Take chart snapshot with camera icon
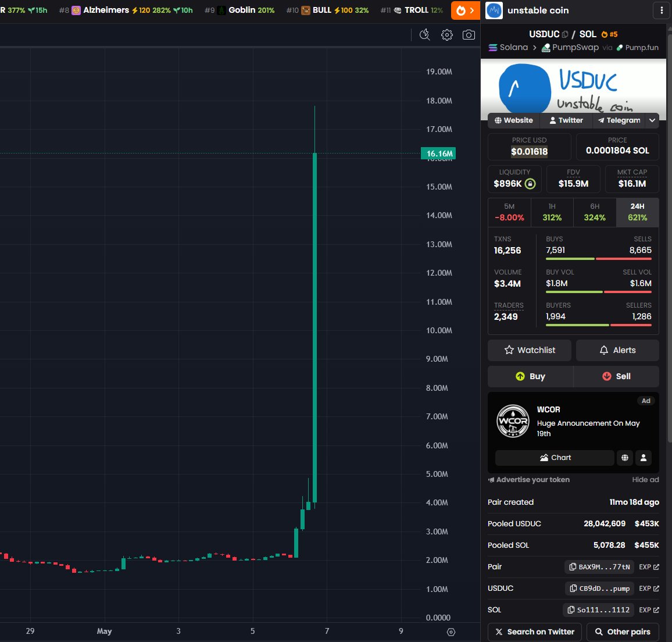Screen dimensions: 672x642 tap(469, 35)
